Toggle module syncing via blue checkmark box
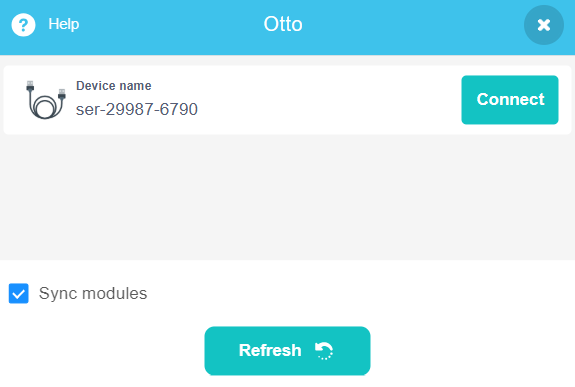Screen dimensions: 575x387 click(x=19, y=293)
